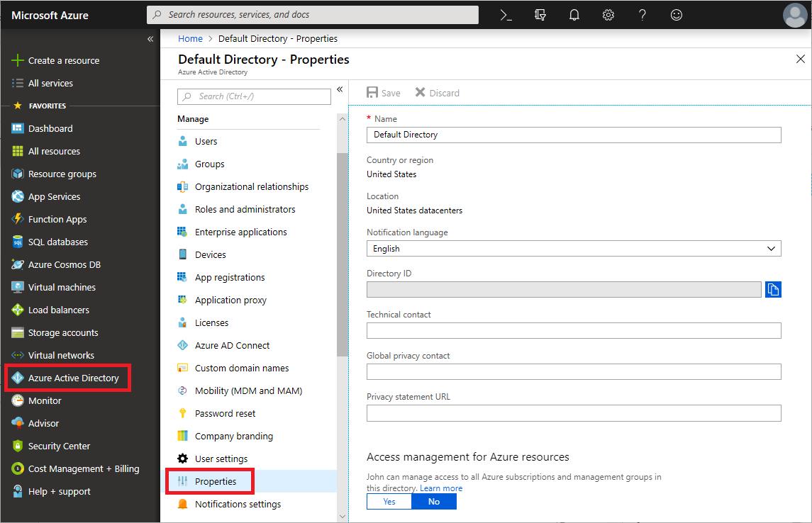This screenshot has width=812, height=523.
Task: Click the Dashboard icon in favorites
Action: (18, 128)
